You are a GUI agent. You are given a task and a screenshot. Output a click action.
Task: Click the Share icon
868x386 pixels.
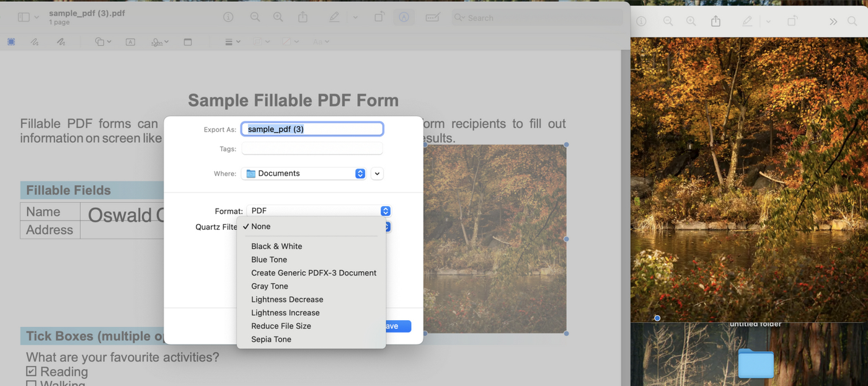[303, 17]
